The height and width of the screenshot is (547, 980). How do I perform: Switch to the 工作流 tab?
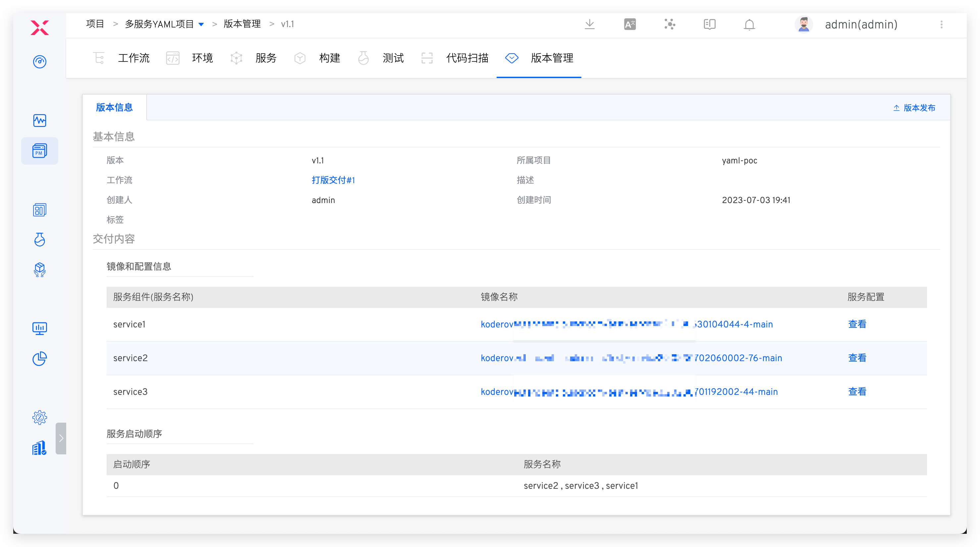point(133,58)
